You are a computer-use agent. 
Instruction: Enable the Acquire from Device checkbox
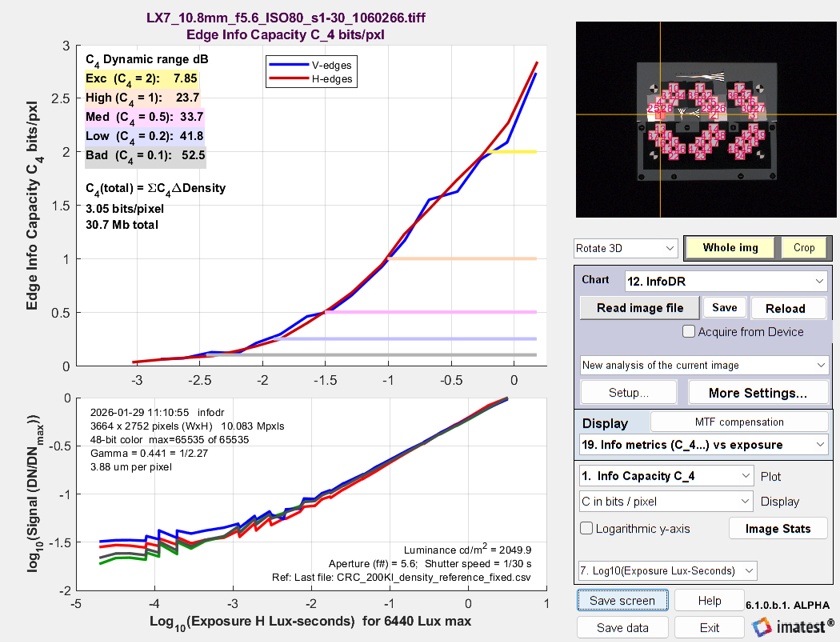[x=689, y=332]
